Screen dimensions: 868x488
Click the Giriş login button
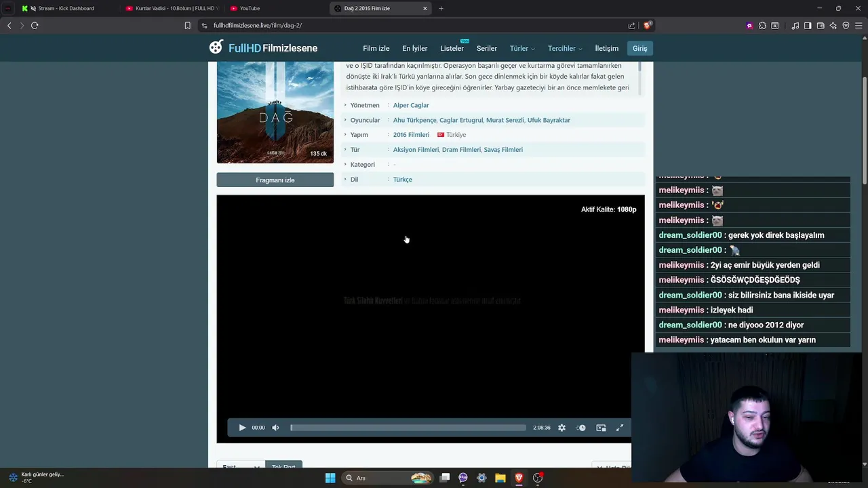640,48
